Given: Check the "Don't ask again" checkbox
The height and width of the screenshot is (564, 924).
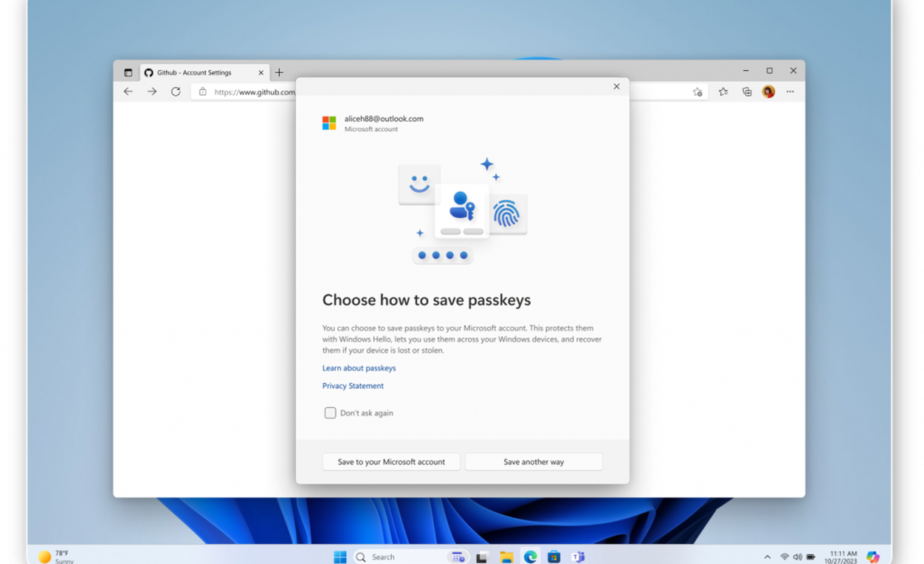Looking at the screenshot, I should pos(330,413).
